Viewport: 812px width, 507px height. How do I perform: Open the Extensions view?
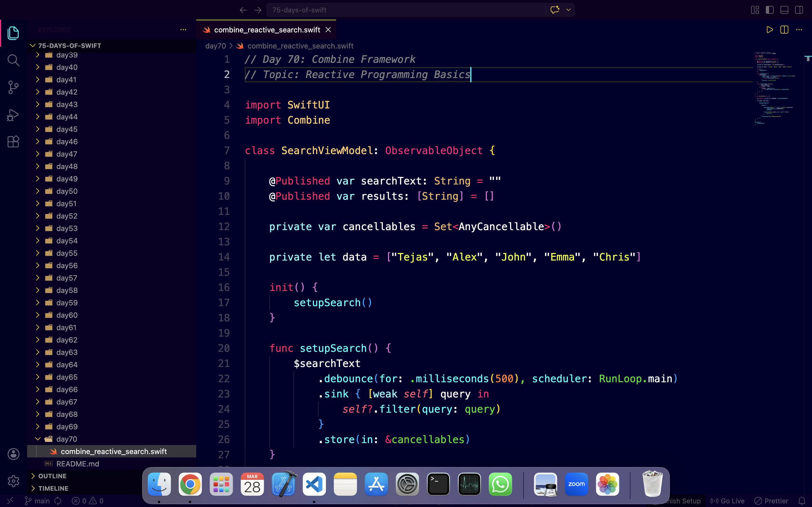13,142
